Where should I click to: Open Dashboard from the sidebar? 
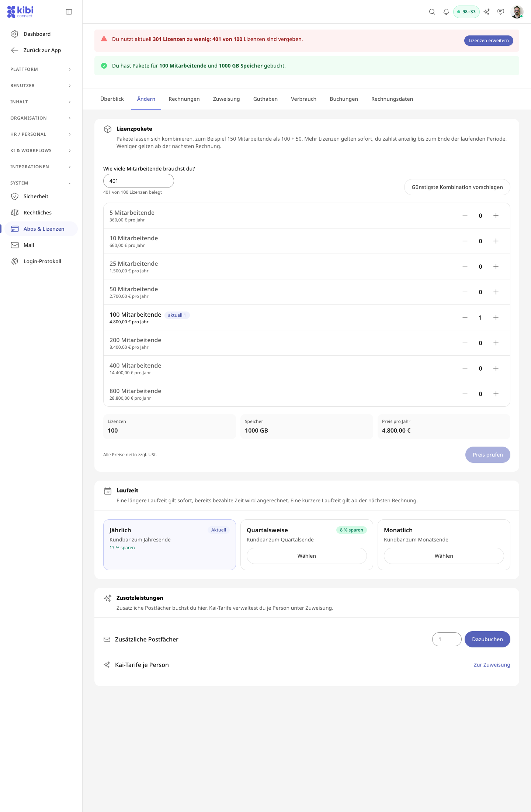(41, 34)
